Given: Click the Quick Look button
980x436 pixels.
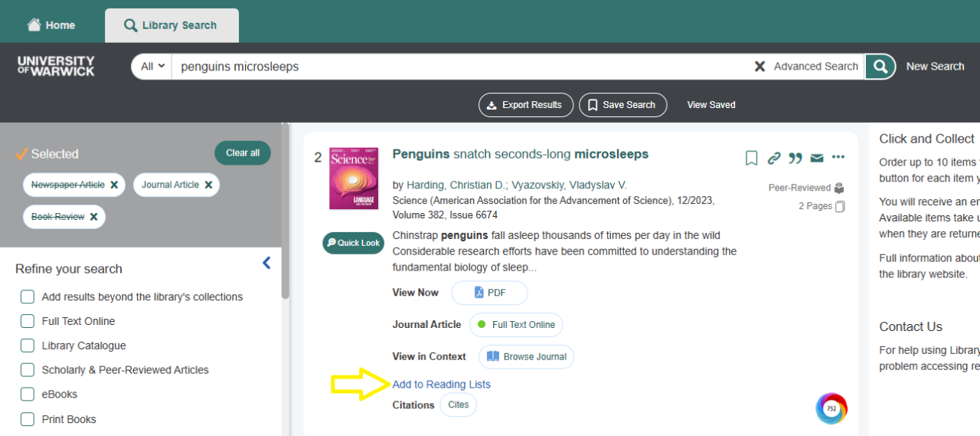Looking at the screenshot, I should 353,243.
